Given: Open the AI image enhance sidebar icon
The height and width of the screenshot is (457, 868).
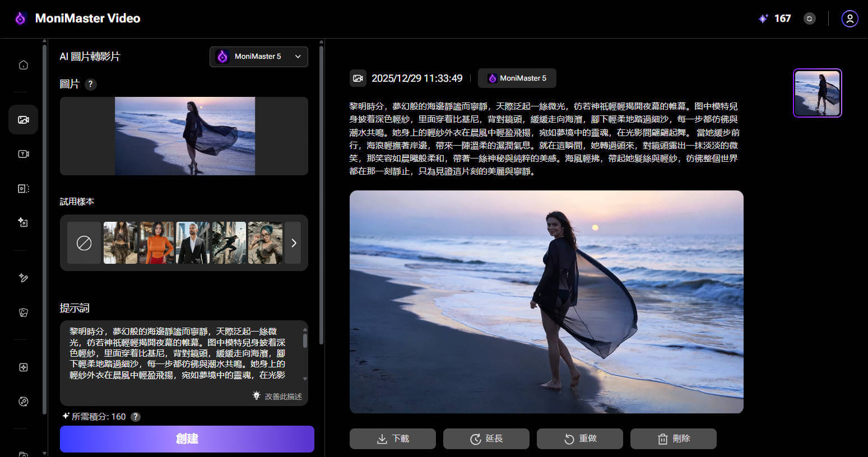Looking at the screenshot, I should (23, 222).
